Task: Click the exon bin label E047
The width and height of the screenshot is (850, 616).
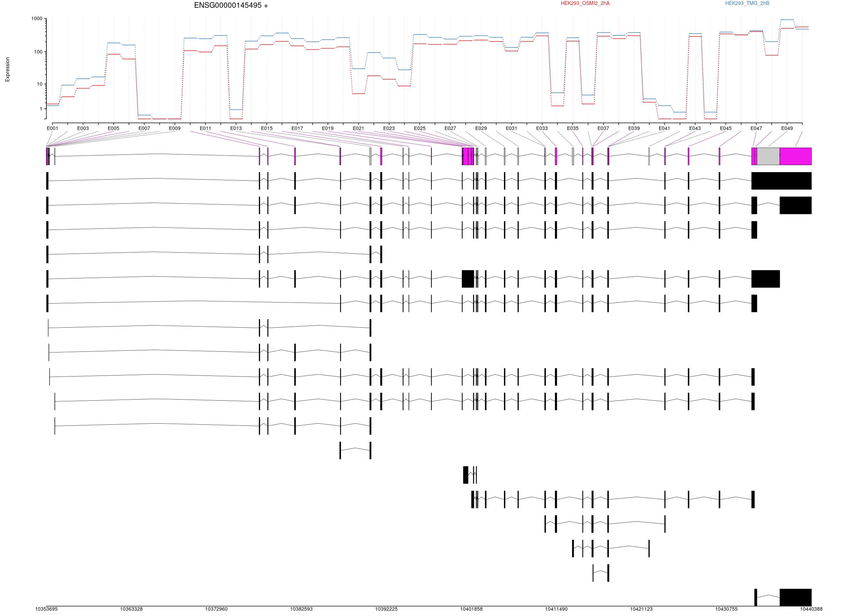Action: 756,128
